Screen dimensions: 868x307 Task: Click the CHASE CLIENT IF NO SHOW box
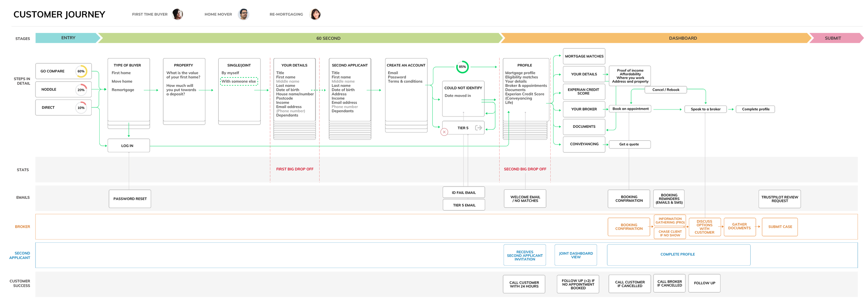[670, 233]
